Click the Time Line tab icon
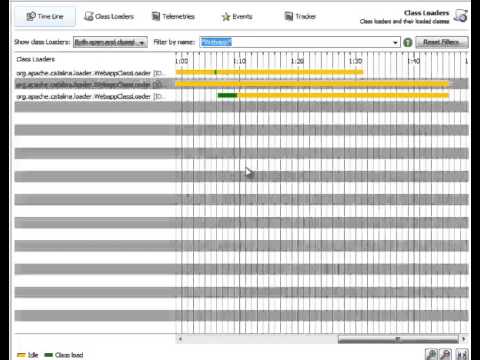This screenshot has width=480, height=360. [x=31, y=16]
